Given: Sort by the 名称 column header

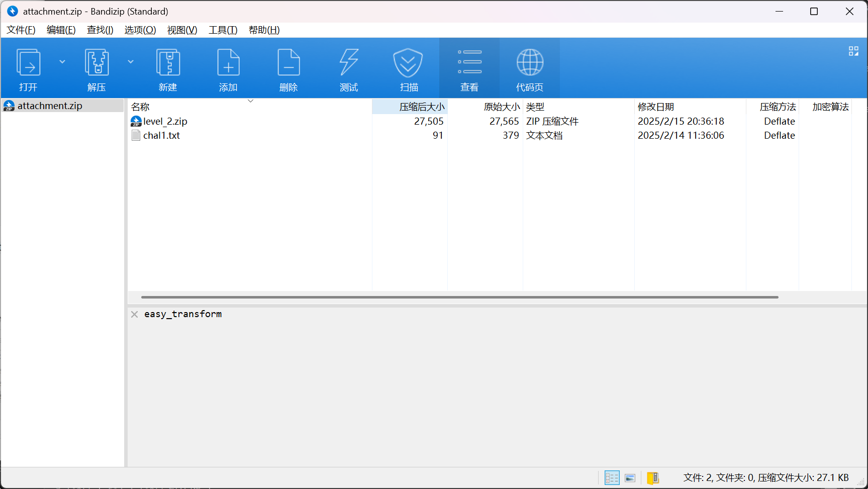Looking at the screenshot, I should (x=250, y=107).
